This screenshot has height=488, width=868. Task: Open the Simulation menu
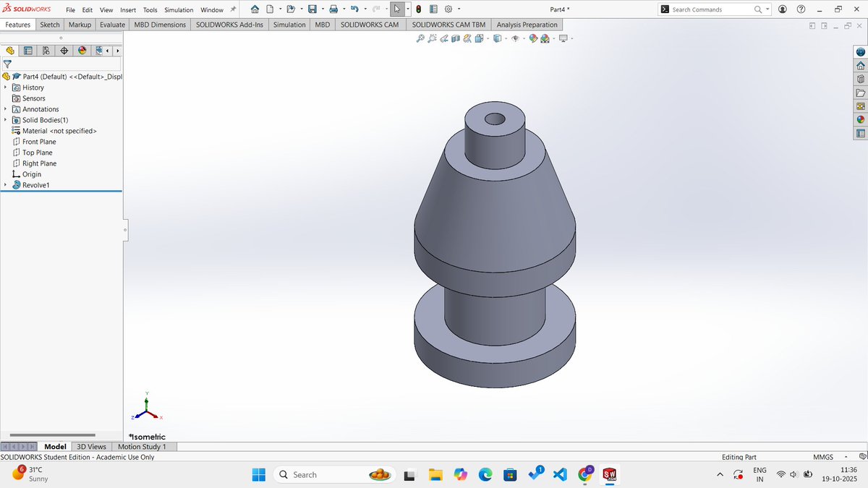[179, 10]
